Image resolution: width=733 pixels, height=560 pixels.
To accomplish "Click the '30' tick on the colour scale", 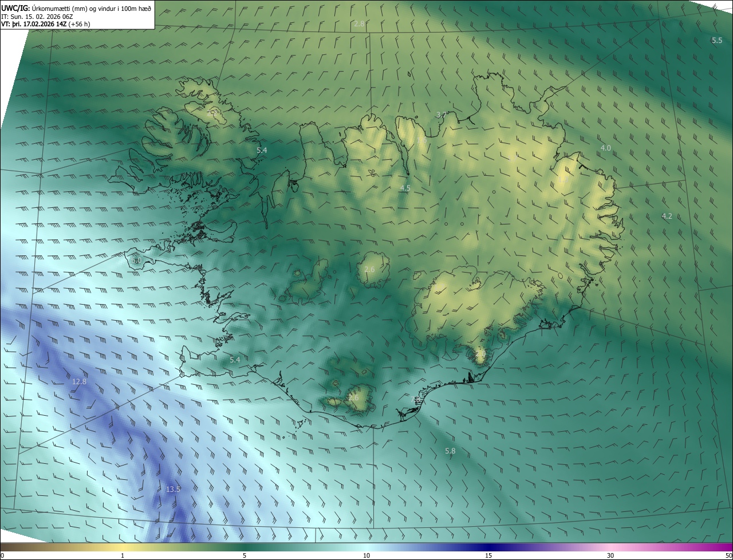I will pos(610,555).
